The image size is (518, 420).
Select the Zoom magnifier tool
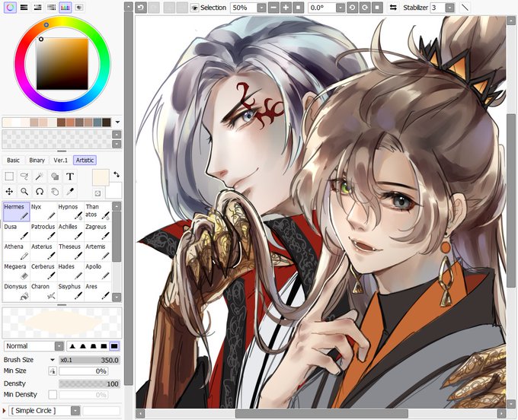click(x=24, y=192)
